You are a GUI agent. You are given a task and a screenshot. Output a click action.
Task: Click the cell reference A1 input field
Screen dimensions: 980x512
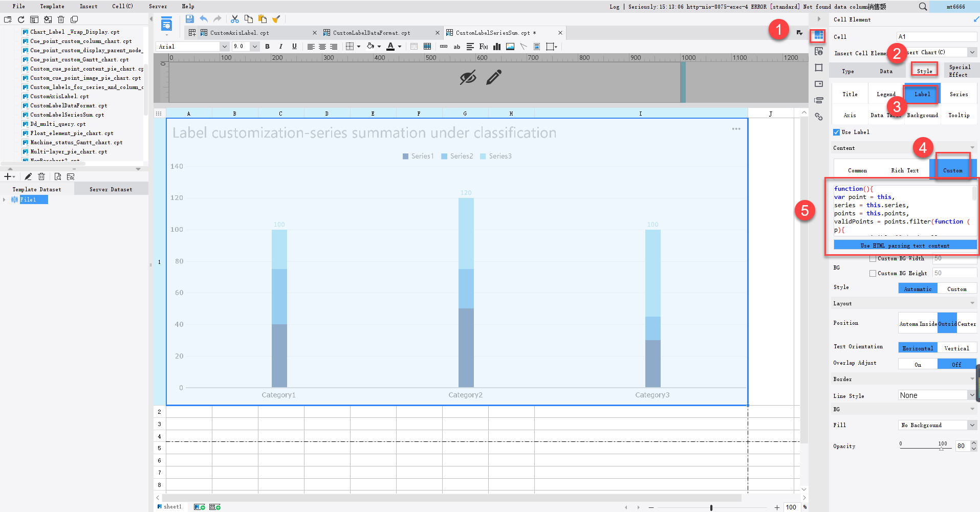pyautogui.click(x=937, y=36)
